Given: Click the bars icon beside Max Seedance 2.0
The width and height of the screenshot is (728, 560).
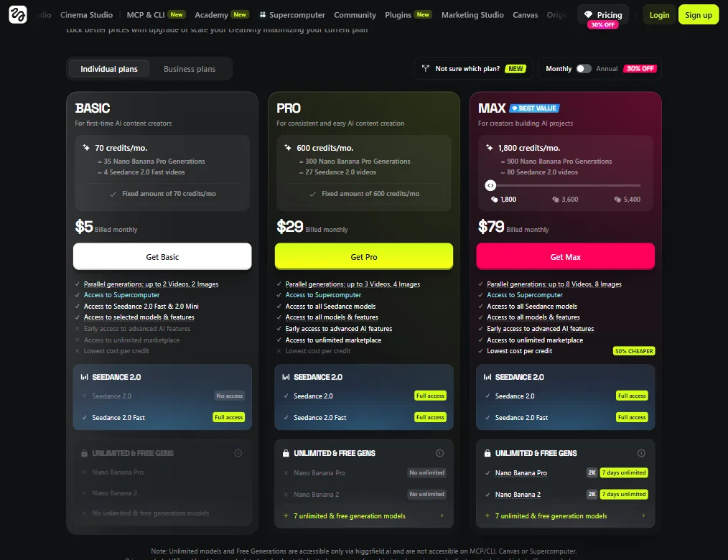Looking at the screenshot, I should point(487,377).
